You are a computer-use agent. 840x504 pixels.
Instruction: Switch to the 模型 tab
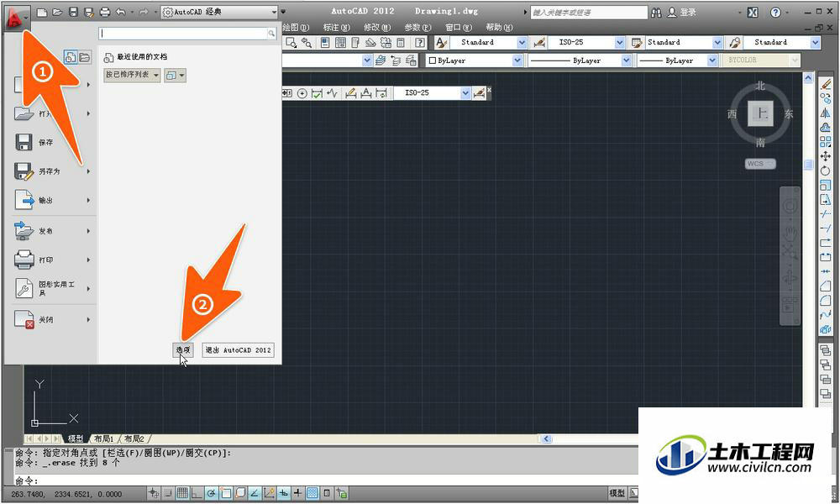click(x=75, y=438)
